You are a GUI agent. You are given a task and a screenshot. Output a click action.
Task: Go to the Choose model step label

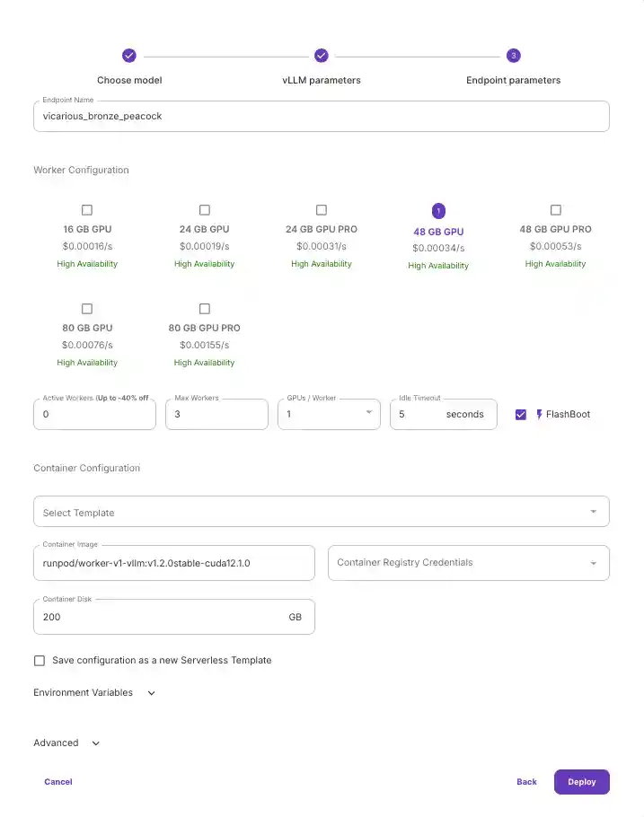pyautogui.click(x=129, y=80)
